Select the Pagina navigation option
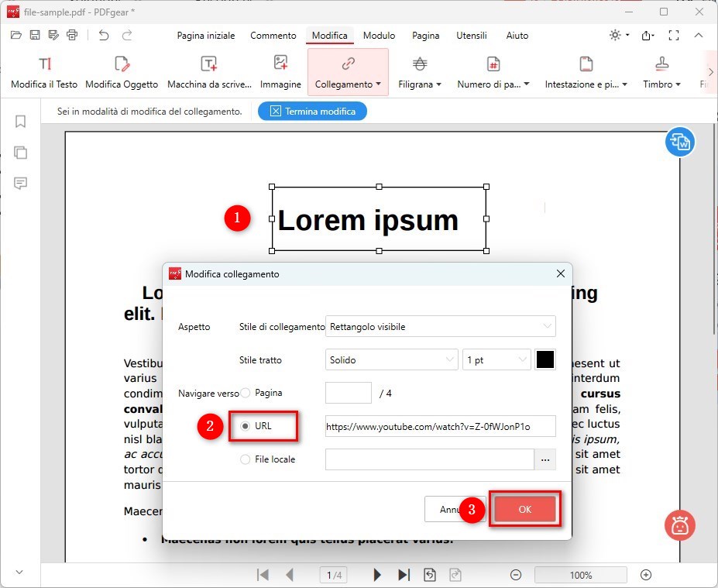 pos(245,393)
